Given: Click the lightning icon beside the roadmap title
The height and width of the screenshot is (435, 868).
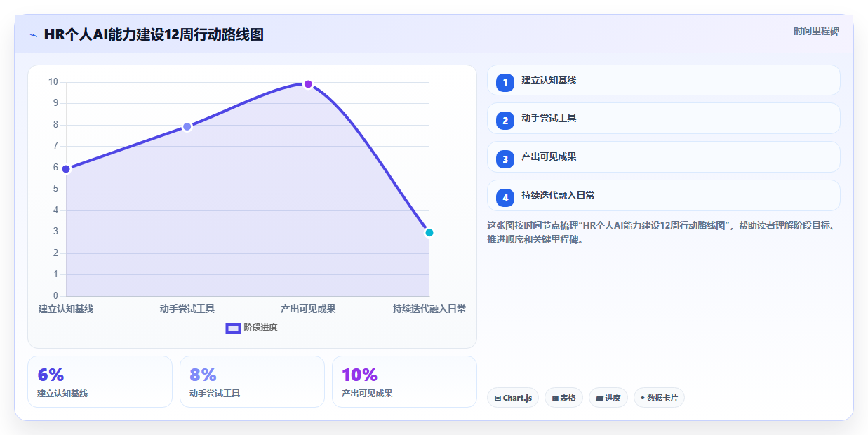Looking at the screenshot, I should coord(33,35).
